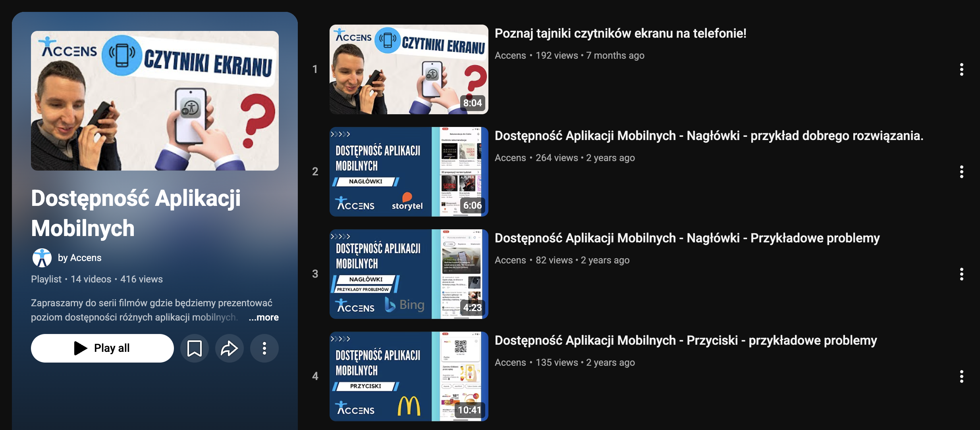Click the play triangle inside Play all
The image size is (980, 430).
click(x=81, y=348)
